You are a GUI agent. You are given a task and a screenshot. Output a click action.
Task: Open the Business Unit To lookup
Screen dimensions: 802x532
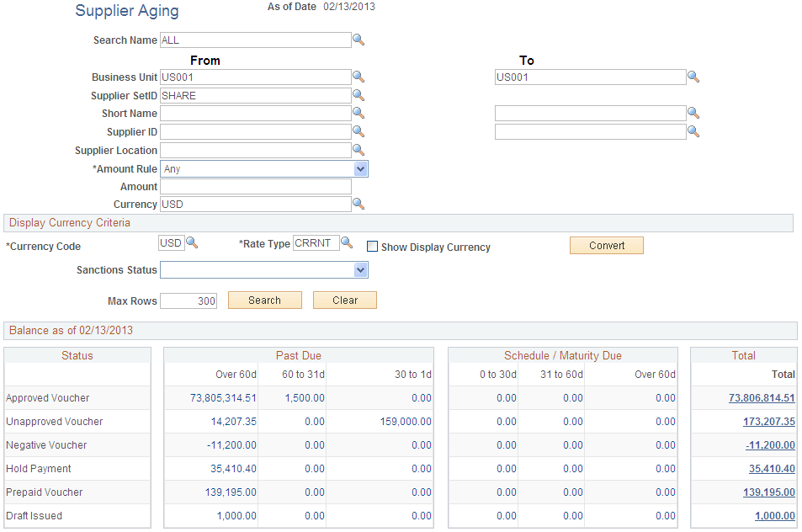point(693,77)
